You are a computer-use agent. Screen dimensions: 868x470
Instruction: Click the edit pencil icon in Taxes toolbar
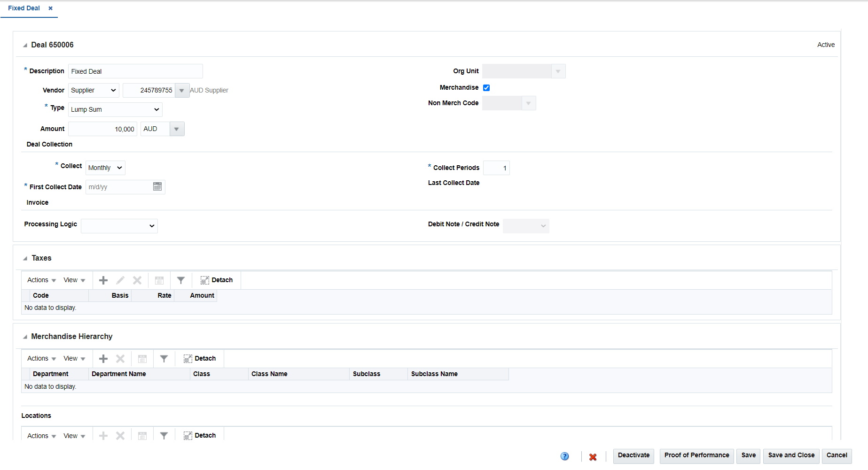[120, 280]
